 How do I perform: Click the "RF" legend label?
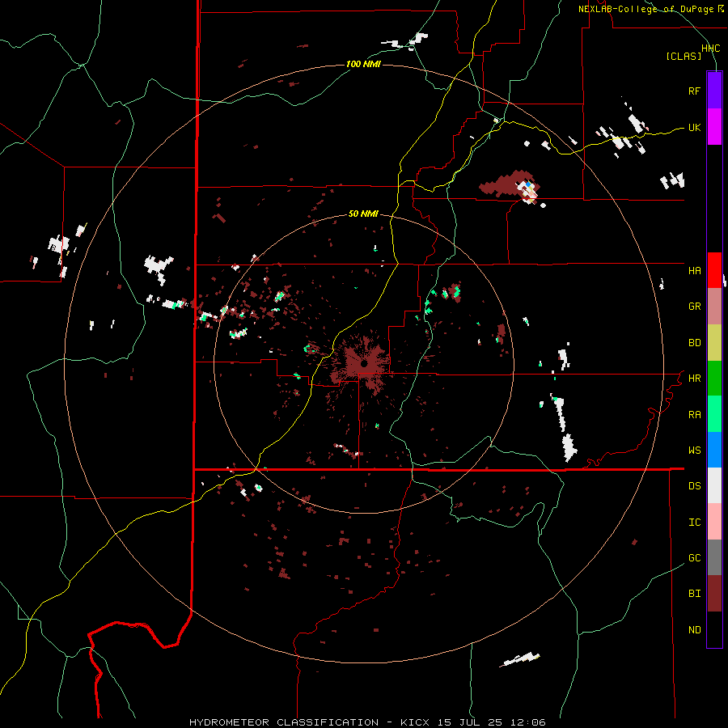click(694, 91)
